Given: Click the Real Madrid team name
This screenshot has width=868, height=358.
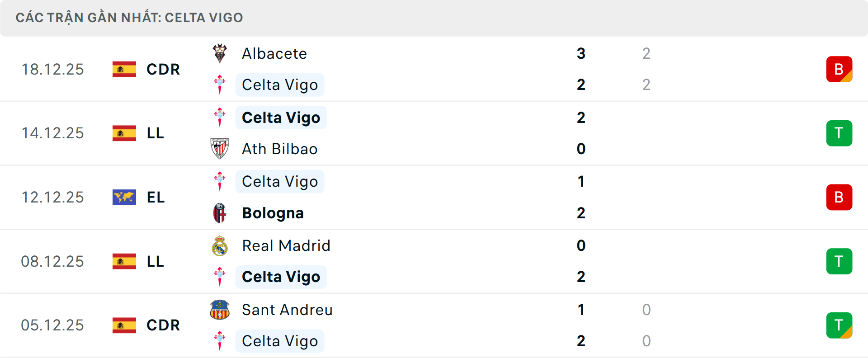Looking at the screenshot, I should [286, 245].
